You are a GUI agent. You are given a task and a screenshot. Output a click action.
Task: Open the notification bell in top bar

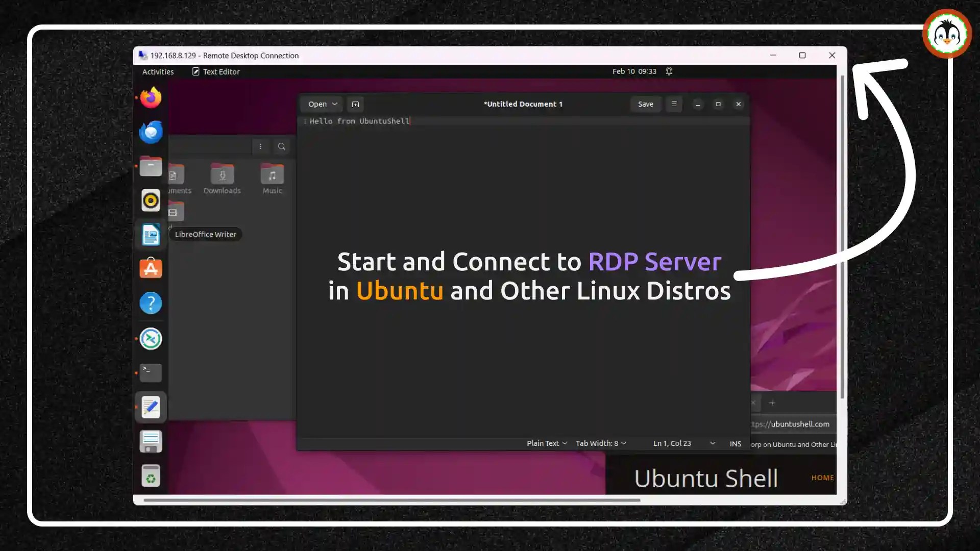pyautogui.click(x=669, y=71)
